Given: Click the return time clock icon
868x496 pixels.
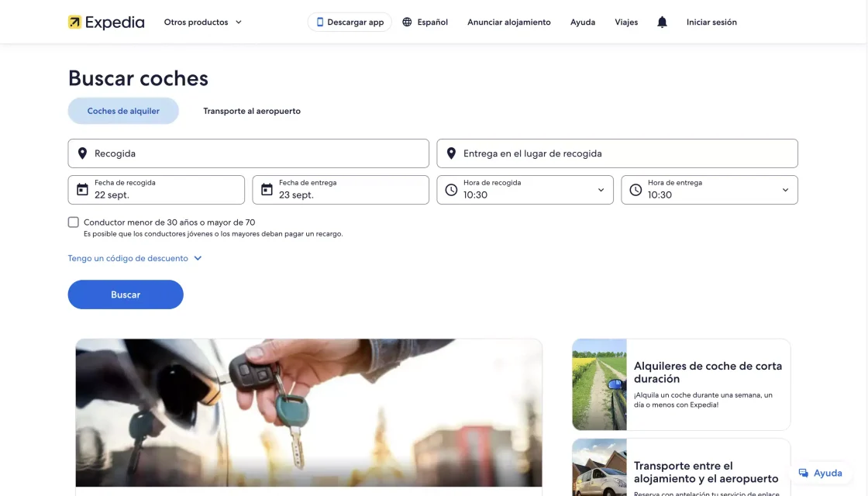Looking at the screenshot, I should pos(635,190).
